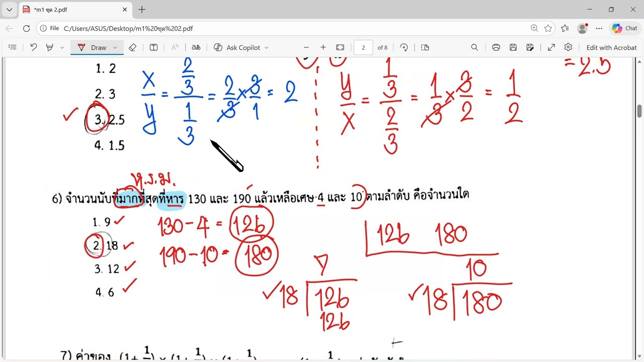Click the page number field

click(x=363, y=47)
